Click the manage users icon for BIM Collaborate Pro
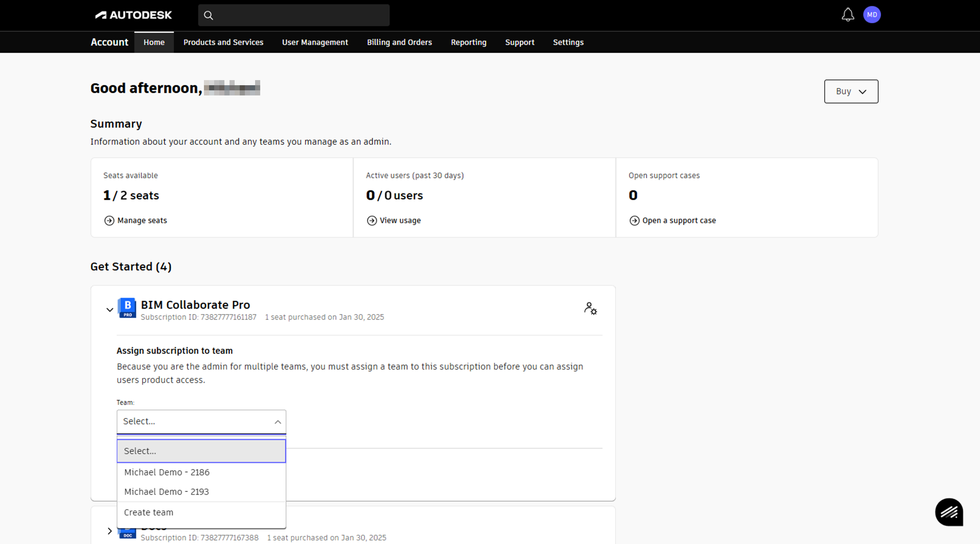 590,308
